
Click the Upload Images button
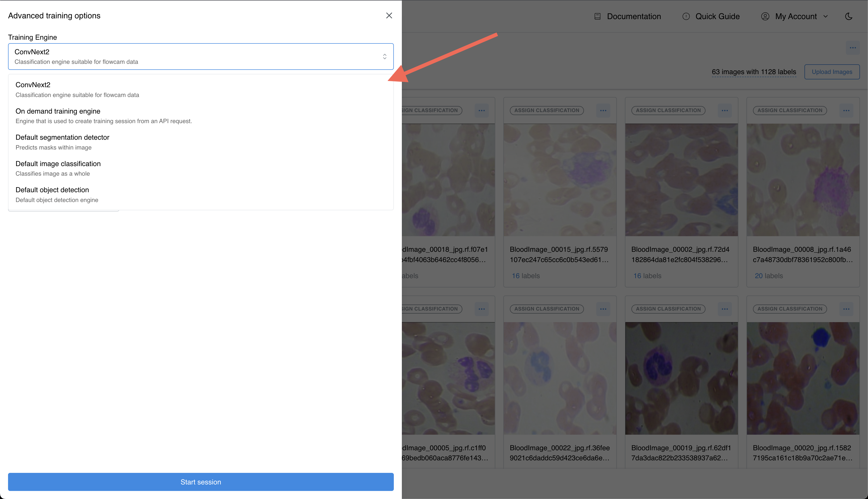coord(832,72)
